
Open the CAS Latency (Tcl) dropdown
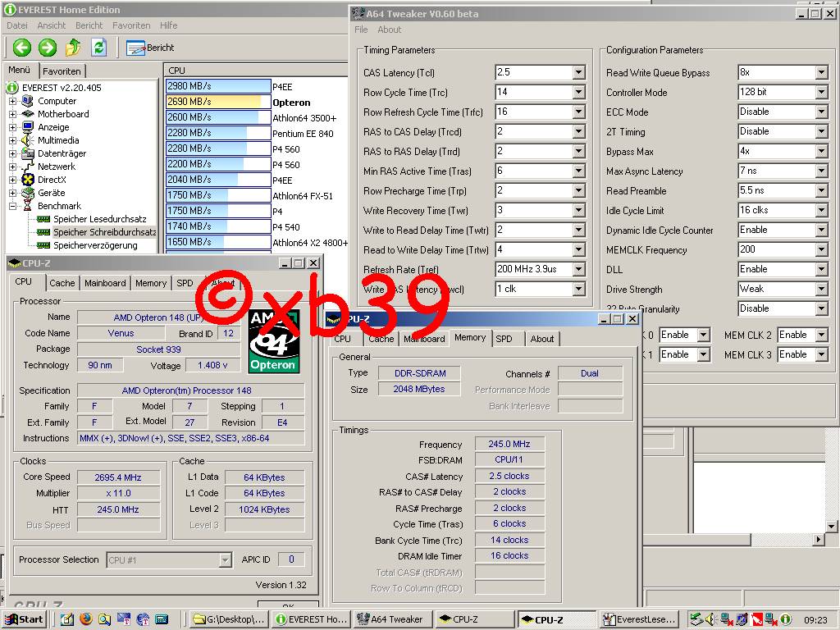578,72
